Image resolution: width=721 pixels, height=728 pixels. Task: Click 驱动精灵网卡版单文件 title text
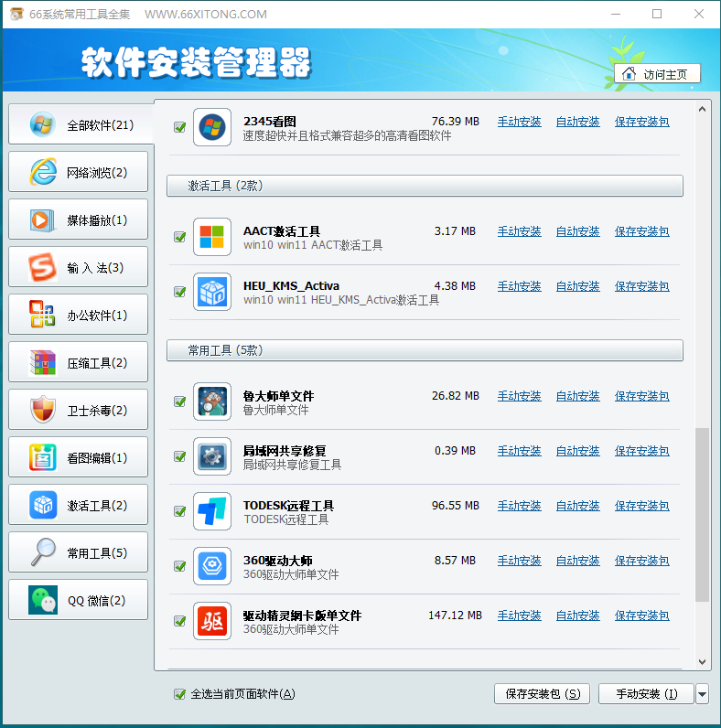(302, 616)
